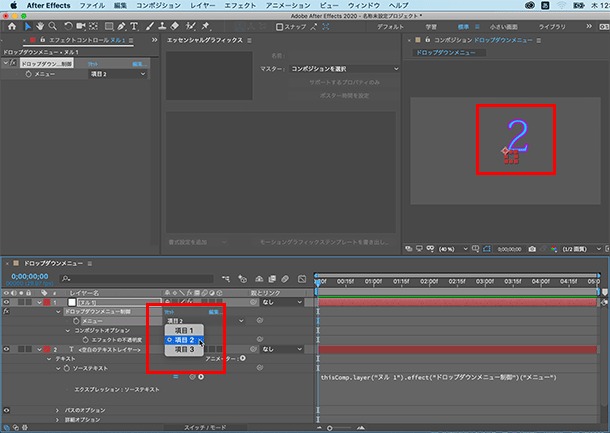610x433 pixels.
Task: Collapse layer 1 ヌル 1 twirl arrow
Action: (39, 302)
